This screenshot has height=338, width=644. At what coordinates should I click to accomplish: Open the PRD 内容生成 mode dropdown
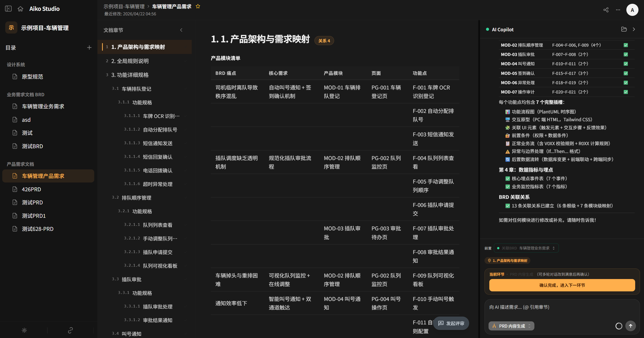[x=511, y=326]
